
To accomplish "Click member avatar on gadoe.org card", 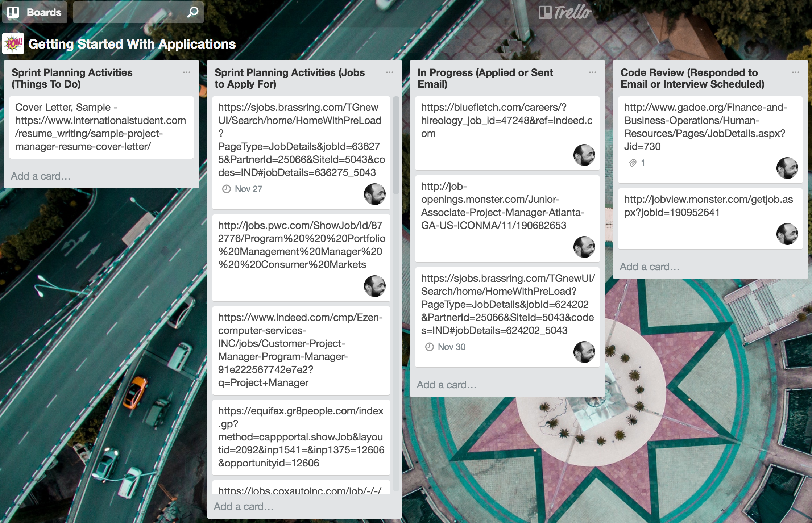I will tap(787, 168).
